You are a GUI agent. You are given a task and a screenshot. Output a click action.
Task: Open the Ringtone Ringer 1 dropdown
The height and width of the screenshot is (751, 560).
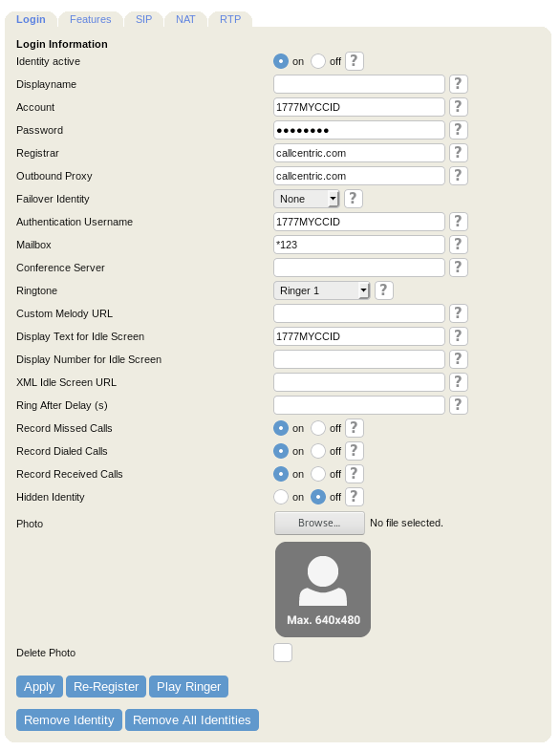click(321, 290)
